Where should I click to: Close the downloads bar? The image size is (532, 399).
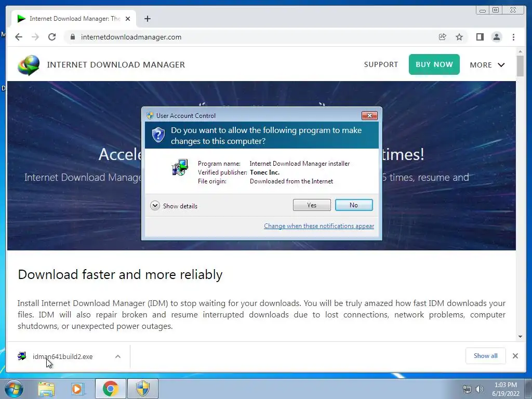click(x=515, y=356)
